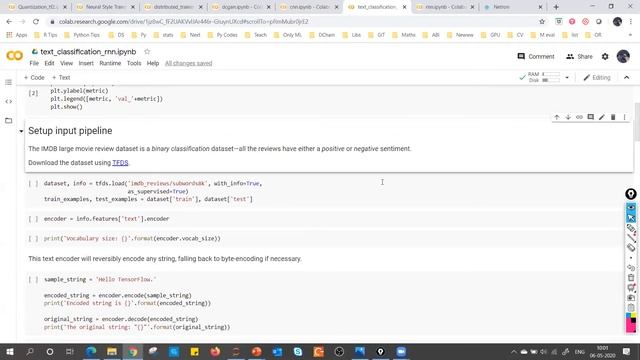Open the table of contents sidebar

[9, 82]
